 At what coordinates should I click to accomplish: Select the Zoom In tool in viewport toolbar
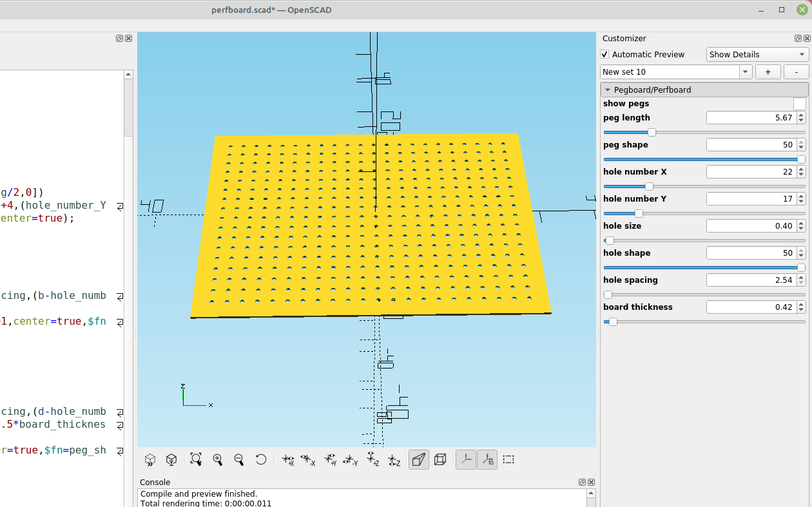[218, 459]
